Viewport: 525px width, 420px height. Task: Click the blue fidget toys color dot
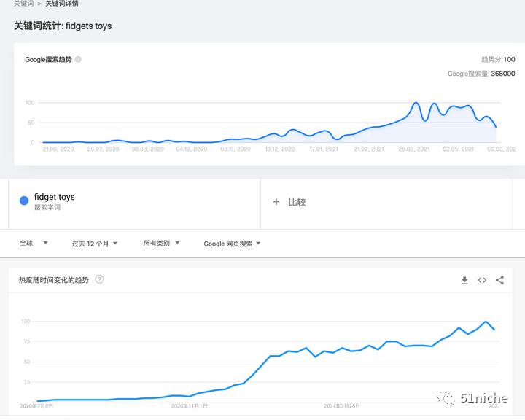click(24, 201)
